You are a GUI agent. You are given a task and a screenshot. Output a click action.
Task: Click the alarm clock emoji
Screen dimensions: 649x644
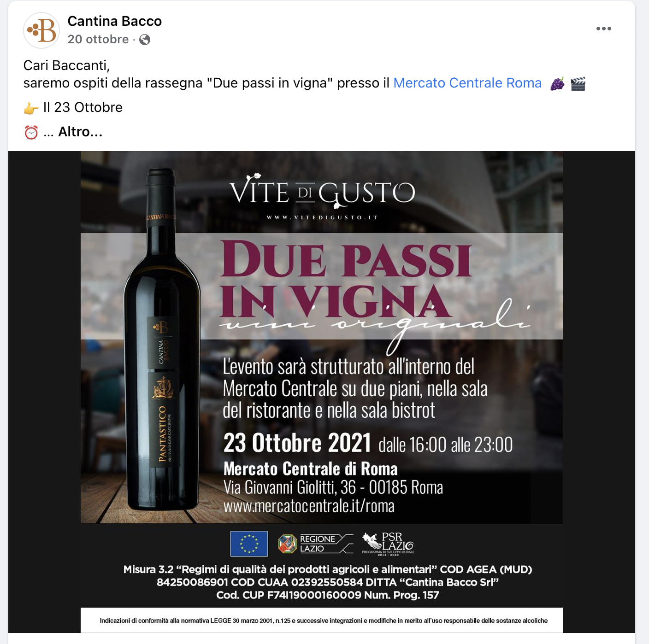pyautogui.click(x=31, y=133)
